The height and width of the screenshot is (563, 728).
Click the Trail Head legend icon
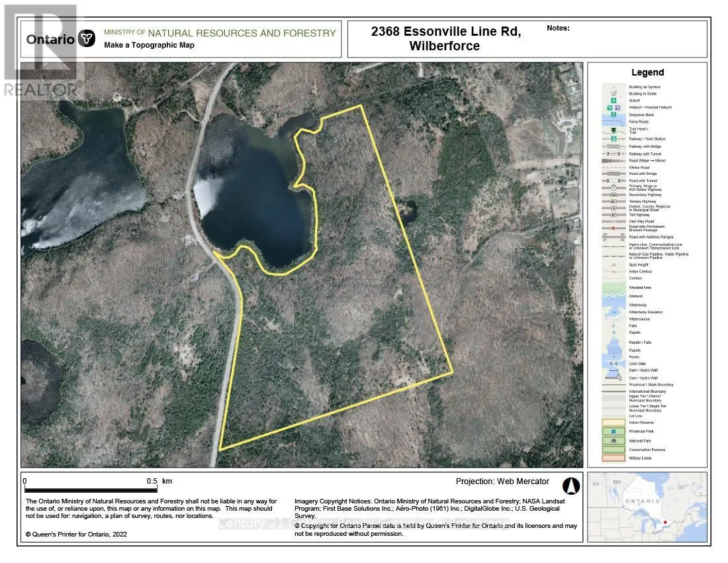pos(614,129)
